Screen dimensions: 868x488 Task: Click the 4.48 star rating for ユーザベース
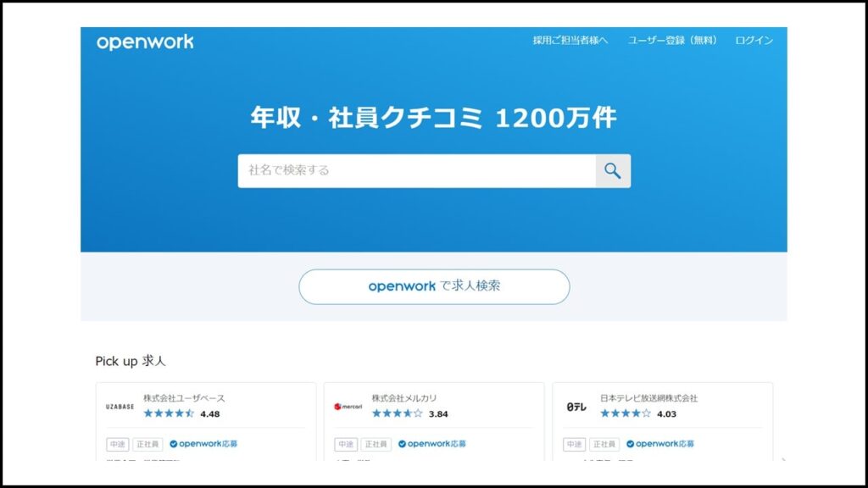pyautogui.click(x=181, y=413)
